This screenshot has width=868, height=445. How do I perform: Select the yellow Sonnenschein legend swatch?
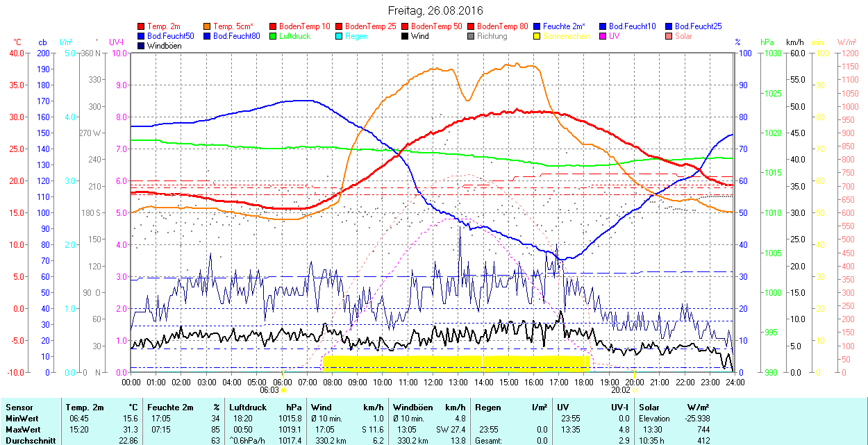click(537, 36)
